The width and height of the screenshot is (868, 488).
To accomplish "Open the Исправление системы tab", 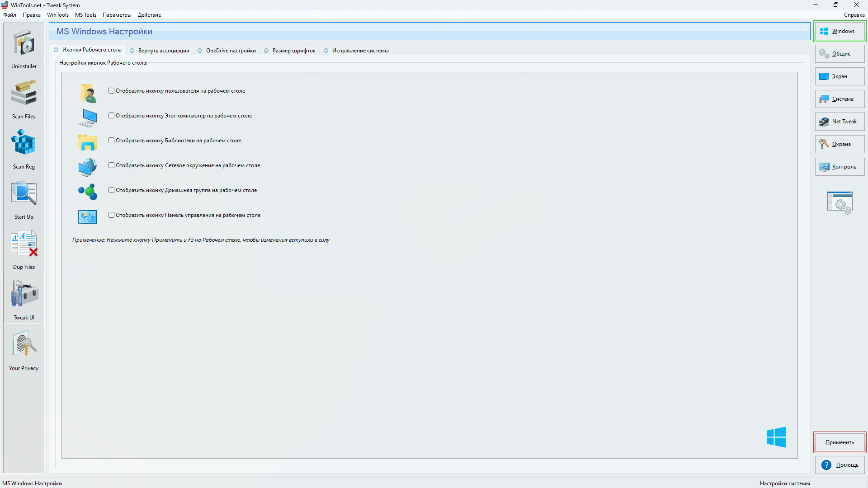I will (x=356, y=51).
